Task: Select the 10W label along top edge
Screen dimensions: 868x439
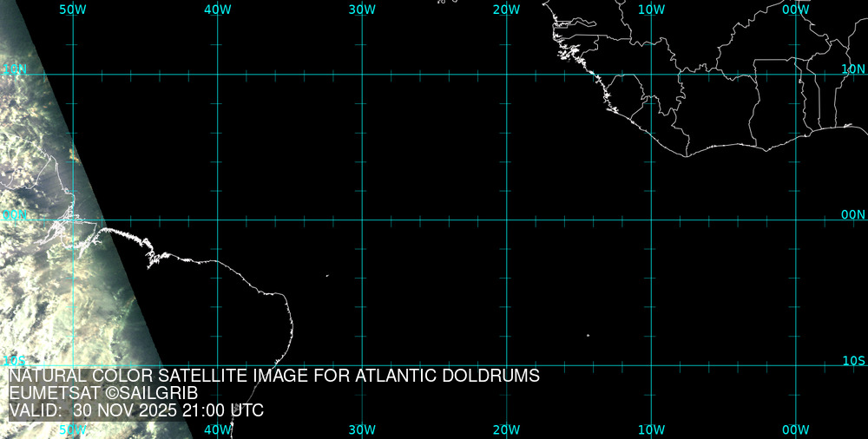Action: (651, 10)
